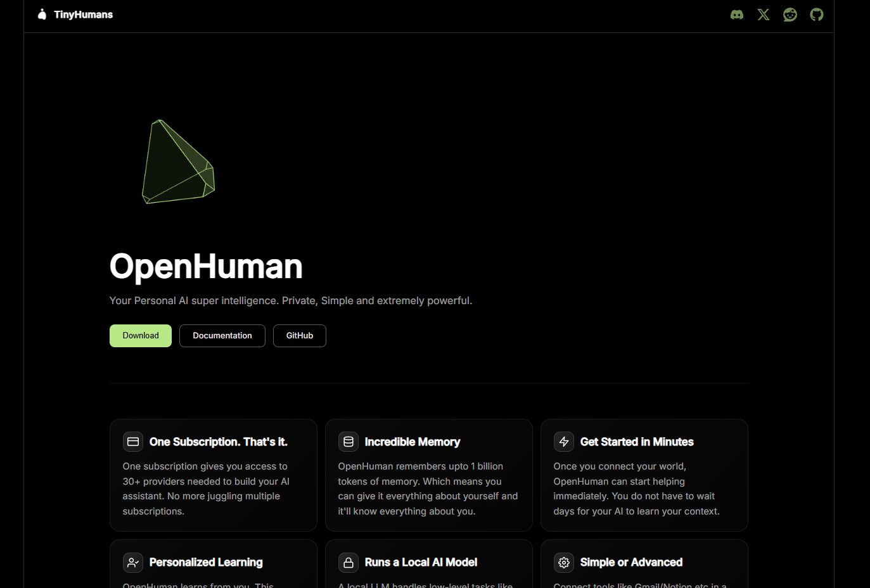Open the Discord icon link in header
The image size is (870, 588).
(x=737, y=15)
